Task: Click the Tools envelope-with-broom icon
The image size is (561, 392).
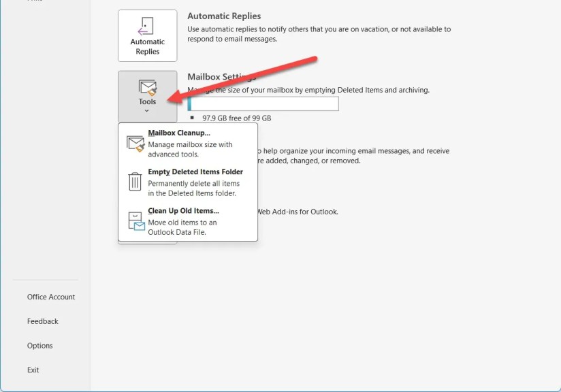Action: 148,88
